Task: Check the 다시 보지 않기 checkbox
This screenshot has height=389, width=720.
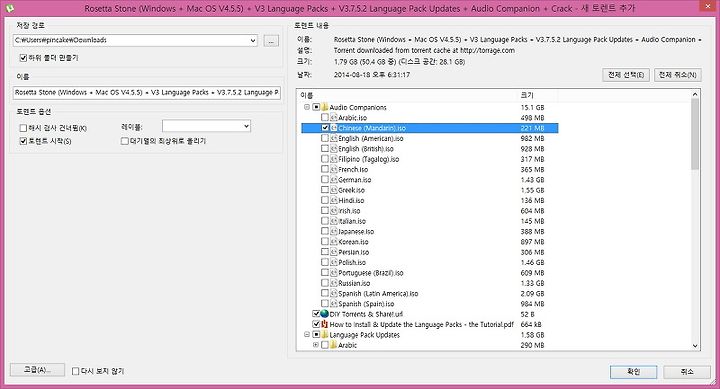Action: (76, 371)
